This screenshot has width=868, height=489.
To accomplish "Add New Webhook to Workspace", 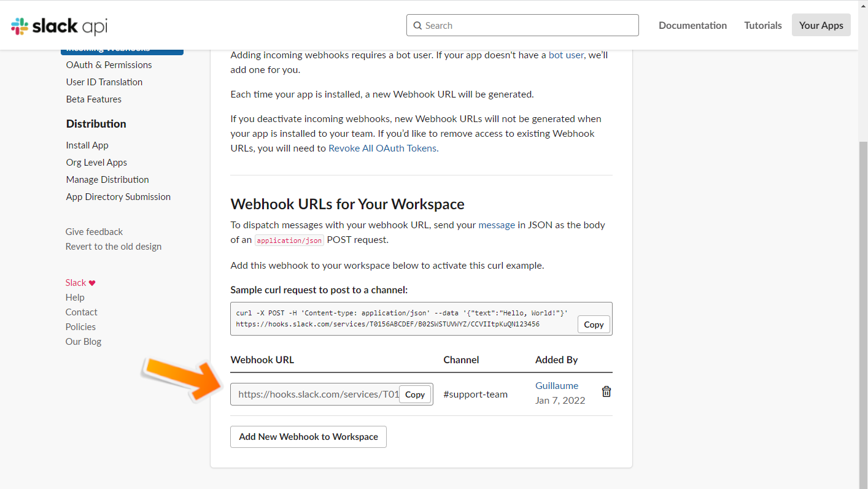I will pyautogui.click(x=308, y=437).
